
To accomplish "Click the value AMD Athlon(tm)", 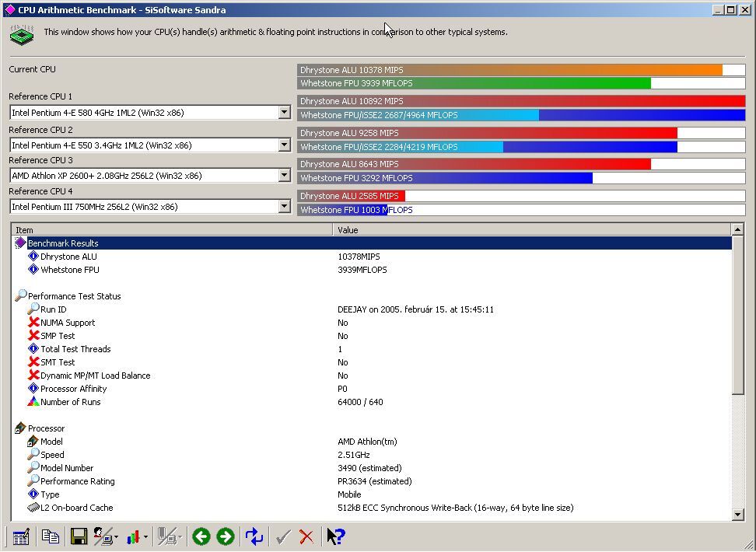I will [367, 442].
